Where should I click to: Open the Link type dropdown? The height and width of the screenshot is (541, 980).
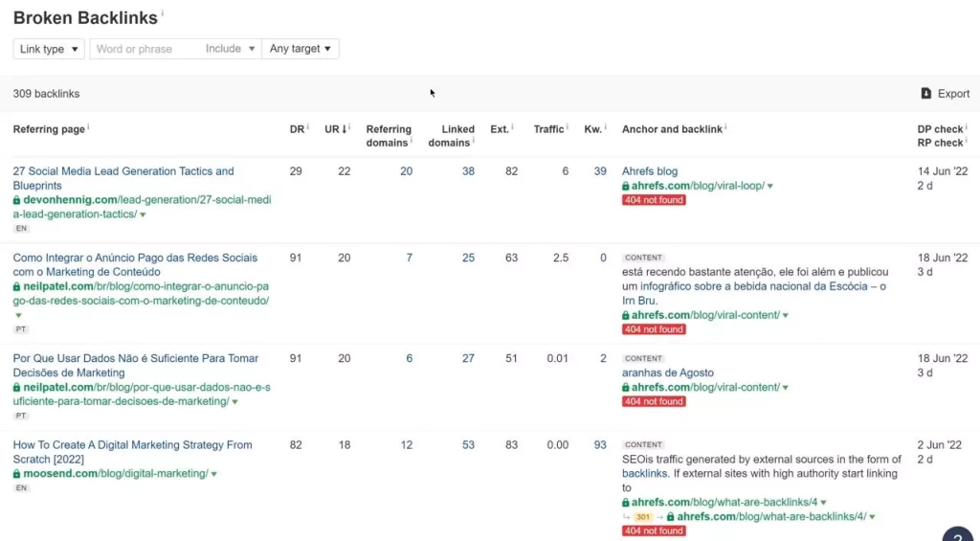(x=49, y=49)
